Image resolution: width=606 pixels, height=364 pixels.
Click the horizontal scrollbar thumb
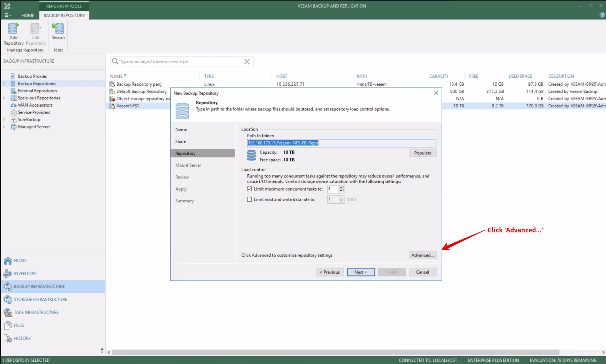(x=335, y=352)
